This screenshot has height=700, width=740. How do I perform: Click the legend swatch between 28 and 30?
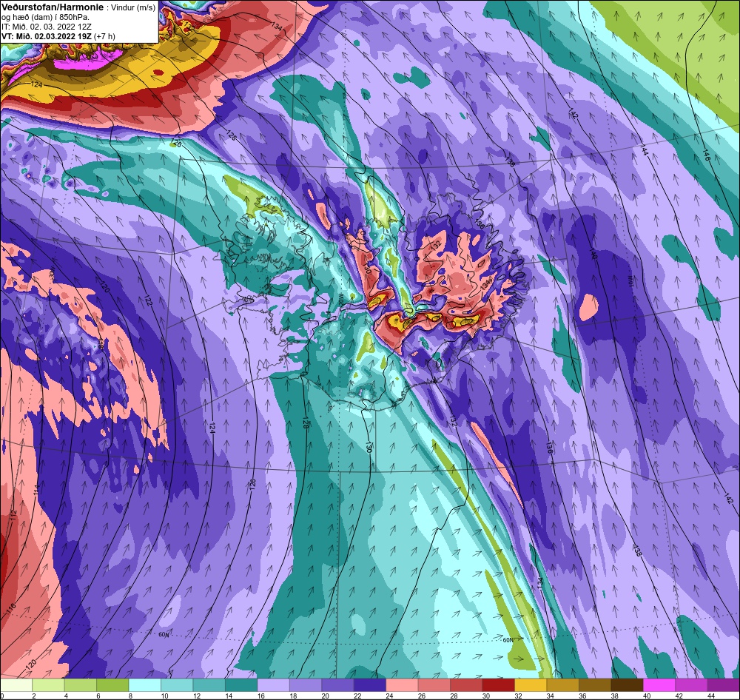point(465,685)
